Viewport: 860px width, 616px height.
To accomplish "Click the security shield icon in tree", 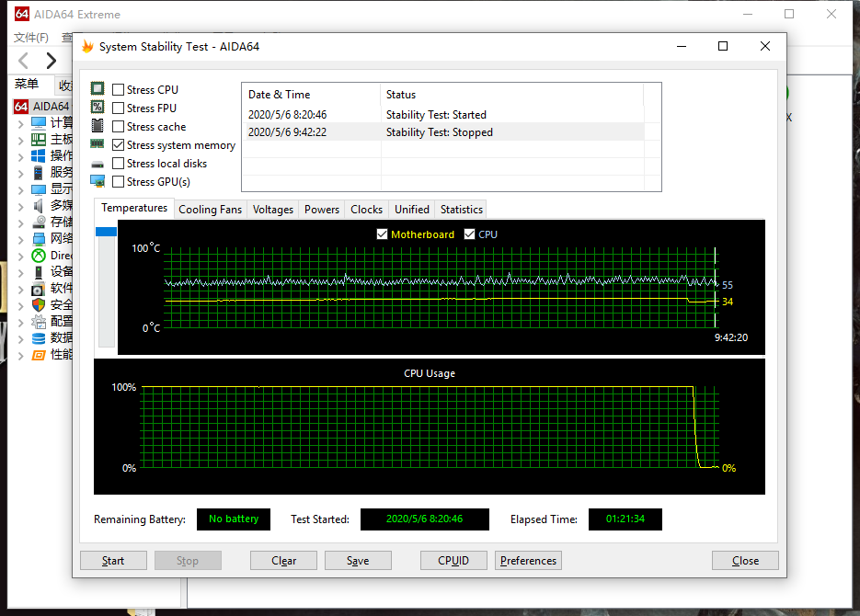I will [39, 304].
